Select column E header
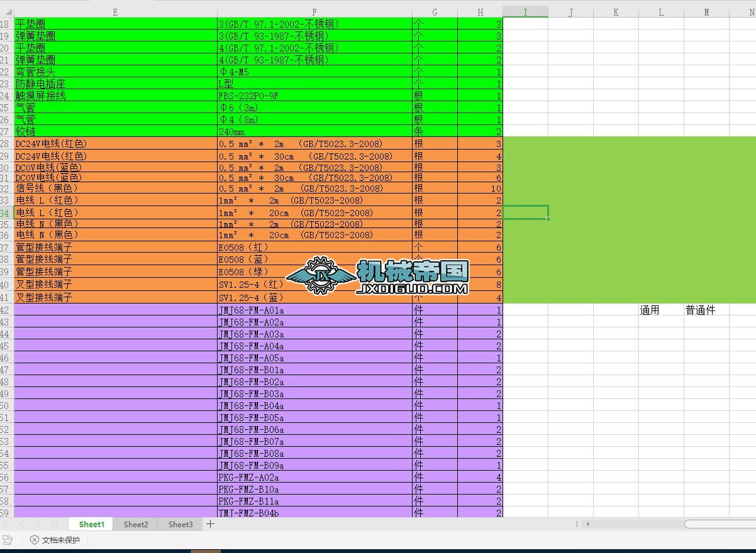 point(115,12)
